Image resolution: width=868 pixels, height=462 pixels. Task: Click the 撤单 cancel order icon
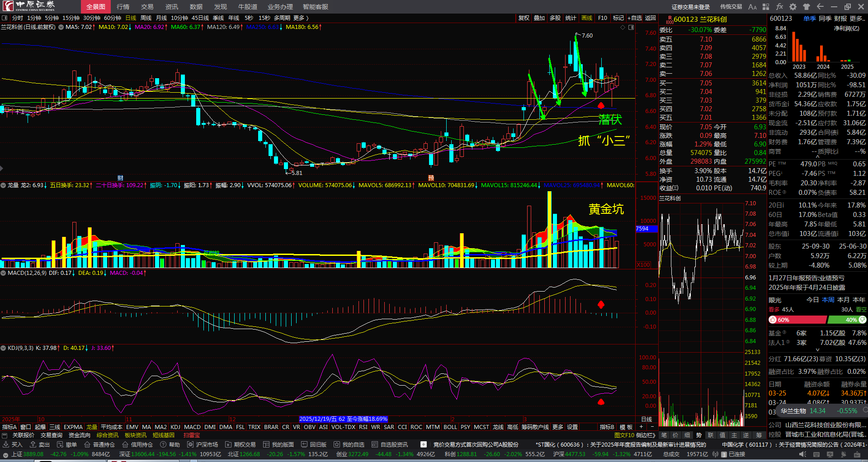60,444
